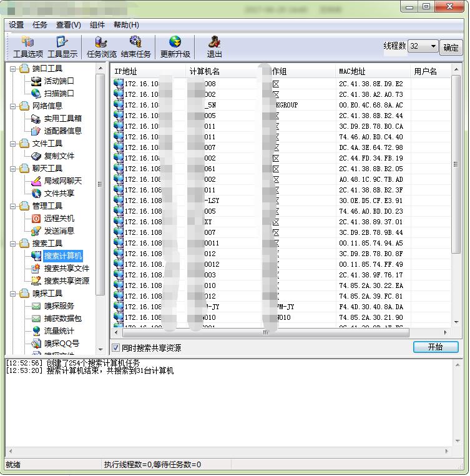Open the 任务 menu
This screenshot has height=476, width=470.
point(40,25)
